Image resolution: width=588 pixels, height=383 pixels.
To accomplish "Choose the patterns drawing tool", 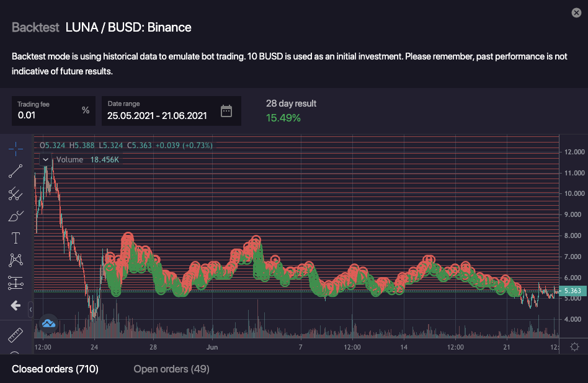I will coord(16,260).
